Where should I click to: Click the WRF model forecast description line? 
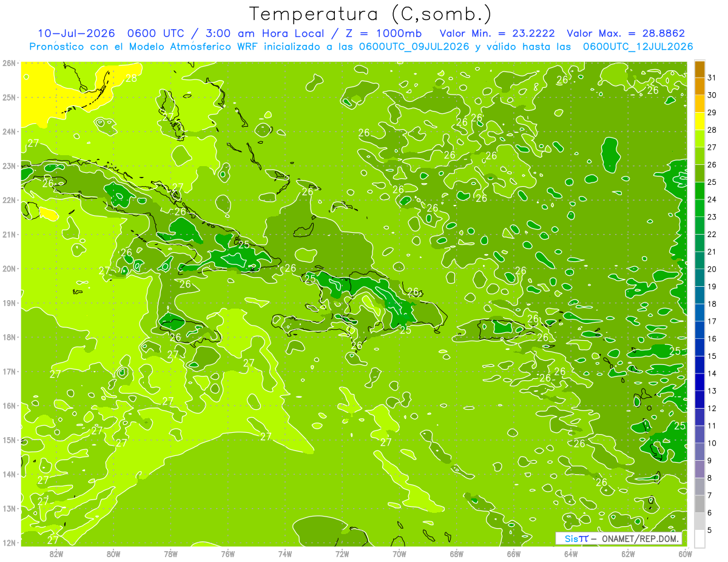(x=361, y=46)
